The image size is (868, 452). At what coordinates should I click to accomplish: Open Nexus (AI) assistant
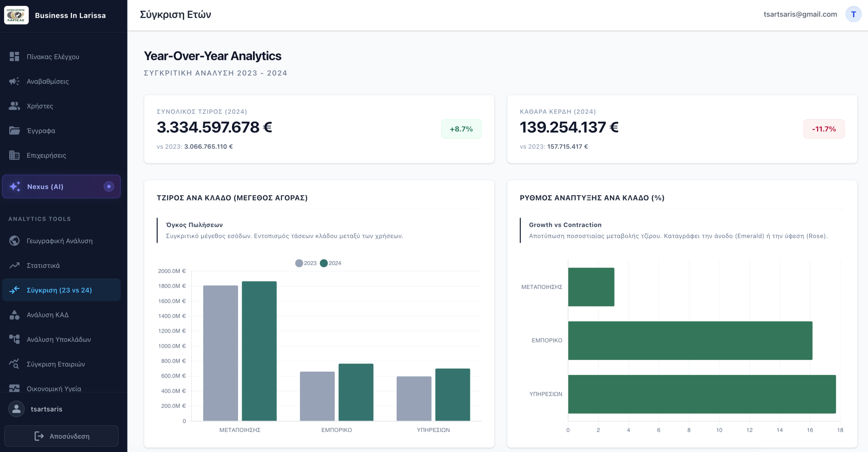61,186
